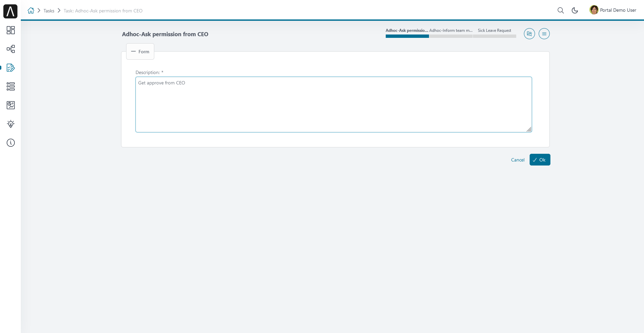The width and height of the screenshot is (644, 333).
Task: Open the Tasks list icon in sidebar
Action: [x=11, y=68]
